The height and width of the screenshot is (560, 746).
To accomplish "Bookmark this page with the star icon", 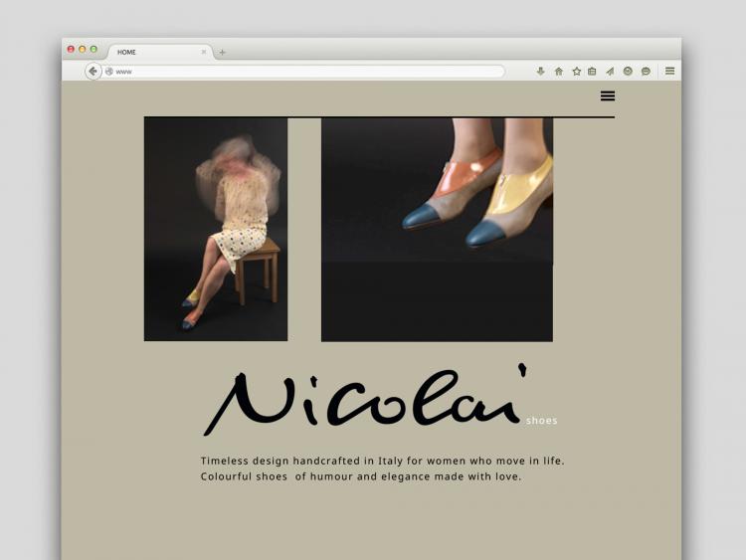I will click(x=577, y=72).
